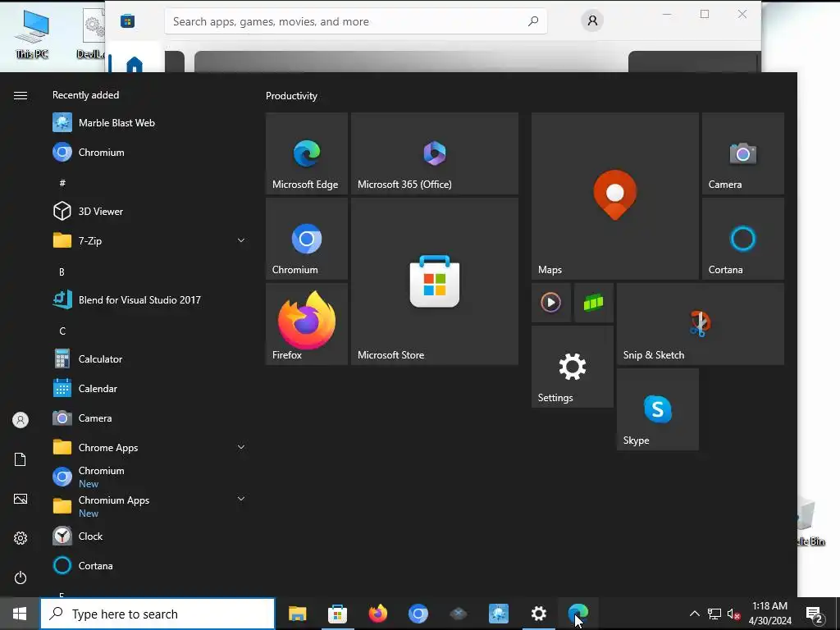Open Camera from the app list
840x630 pixels.
tap(149, 418)
